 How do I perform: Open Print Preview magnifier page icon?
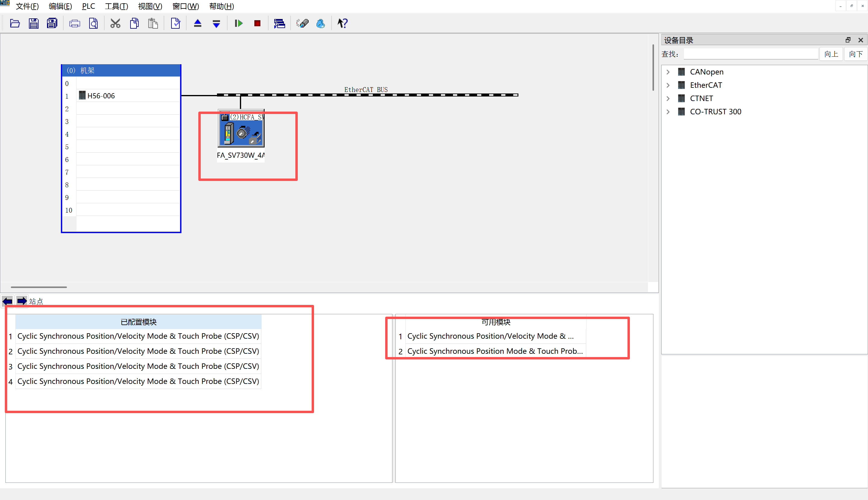(93, 23)
